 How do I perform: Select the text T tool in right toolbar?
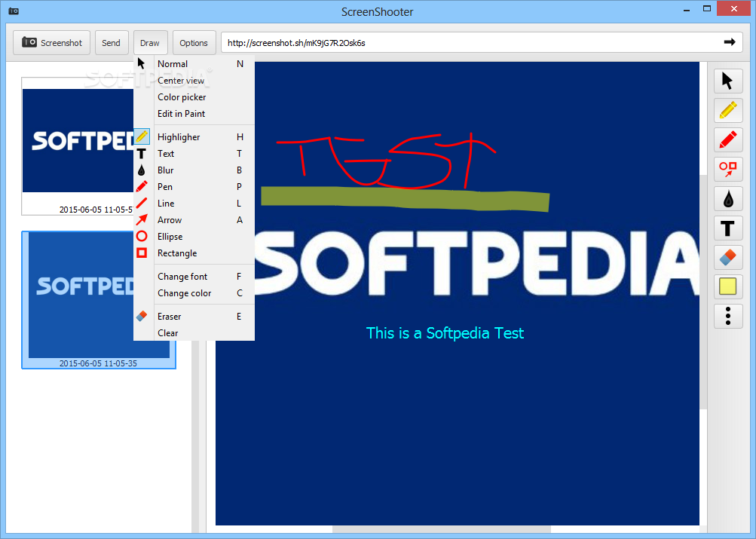click(x=728, y=228)
